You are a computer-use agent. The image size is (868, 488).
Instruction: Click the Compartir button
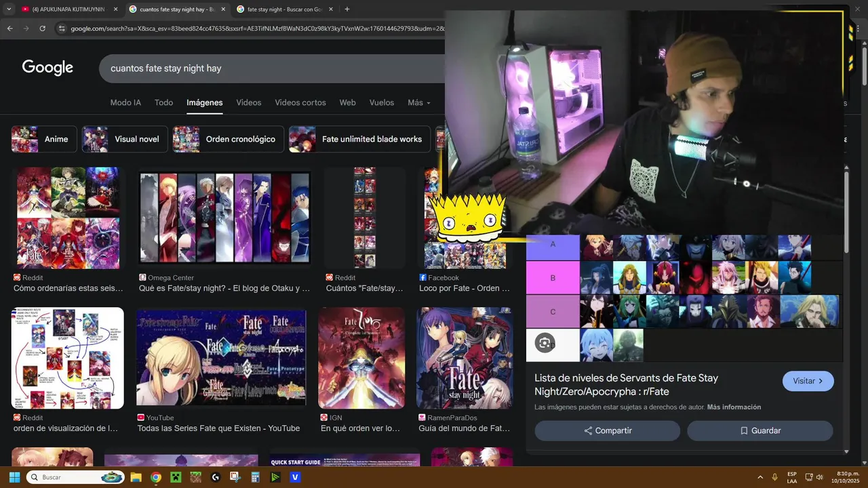pyautogui.click(x=608, y=430)
